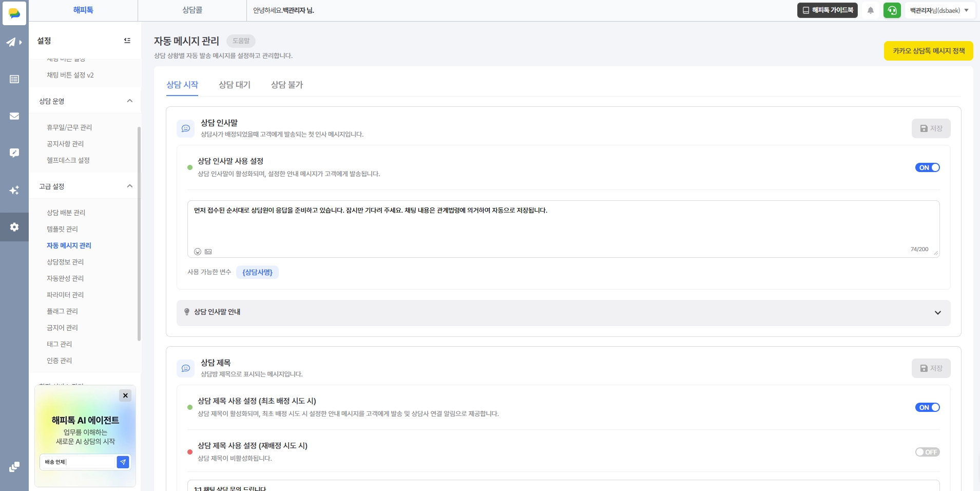Click the Happytalk logo icon
980x491 pixels.
point(14,13)
